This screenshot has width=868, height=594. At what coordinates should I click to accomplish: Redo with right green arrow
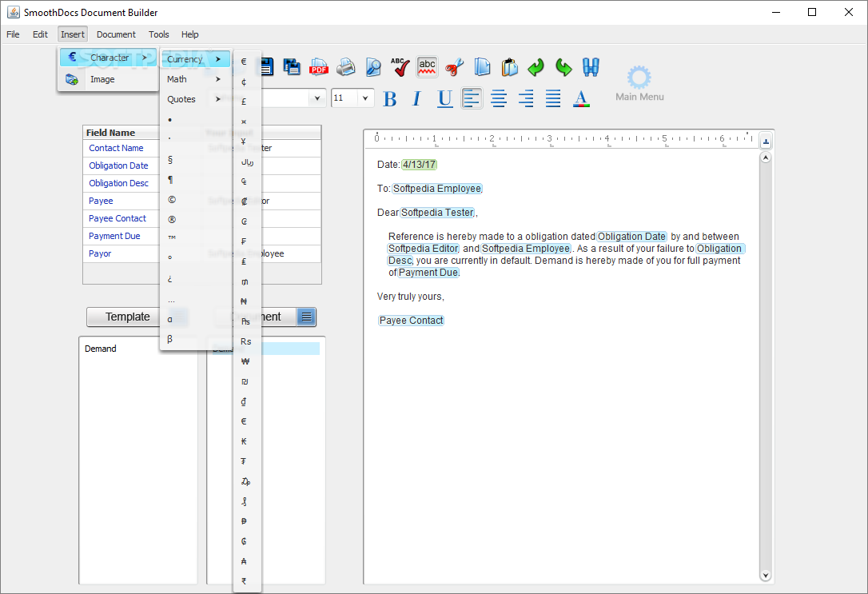(x=563, y=67)
